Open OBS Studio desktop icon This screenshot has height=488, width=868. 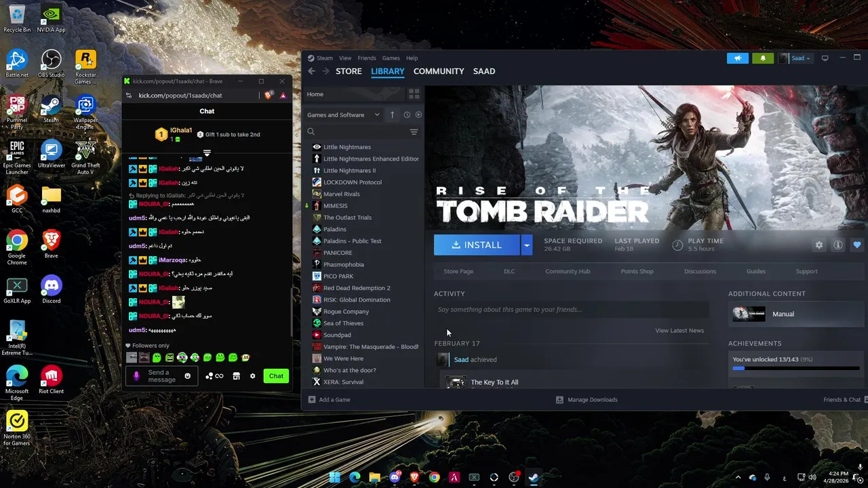pos(51,65)
